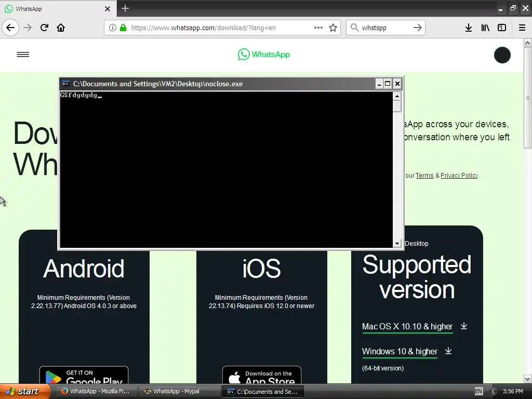This screenshot has height=399, width=532.
Task: Minimize the browser window
Action: tap(500, 9)
